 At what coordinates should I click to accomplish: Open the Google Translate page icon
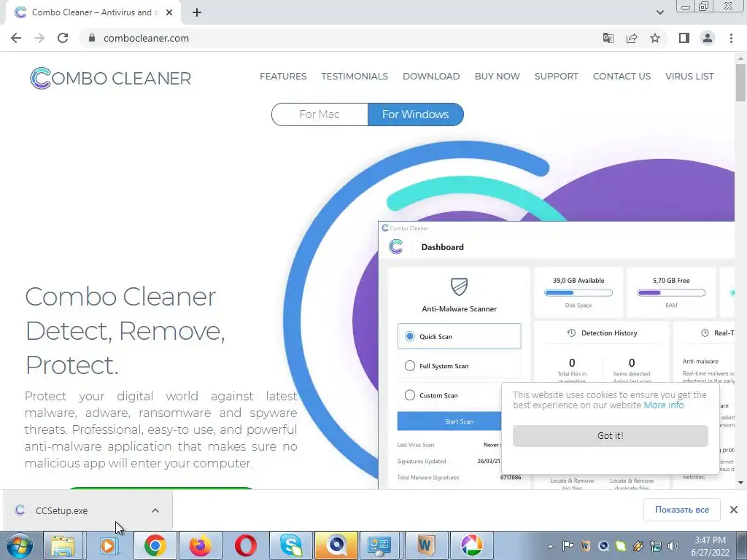point(608,38)
